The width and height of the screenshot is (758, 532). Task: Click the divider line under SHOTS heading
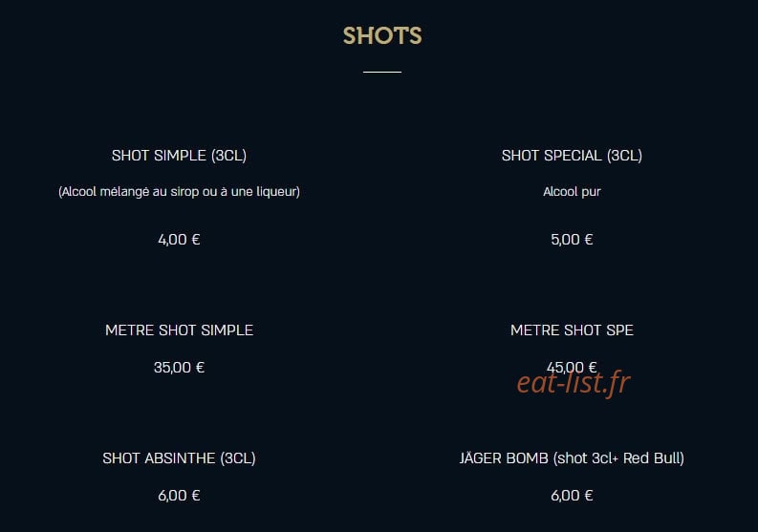[x=382, y=72]
